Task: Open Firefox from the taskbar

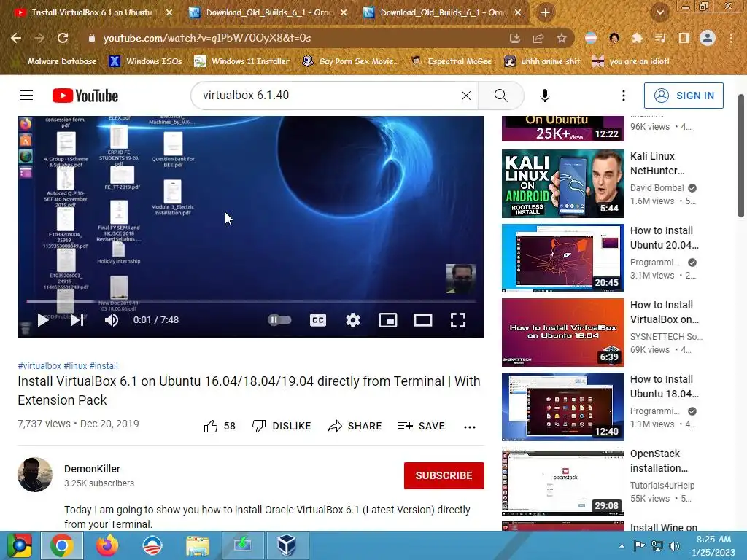Action: pos(107,545)
